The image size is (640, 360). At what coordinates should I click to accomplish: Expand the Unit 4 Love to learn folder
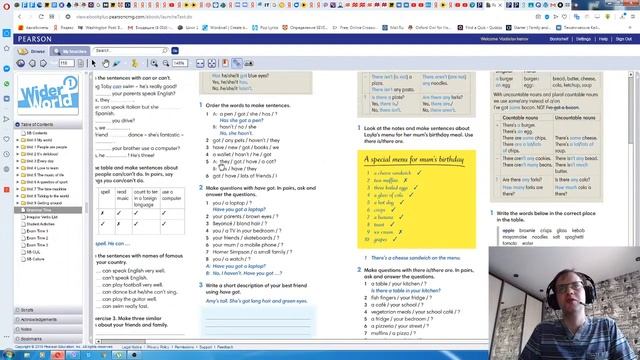point(18,168)
